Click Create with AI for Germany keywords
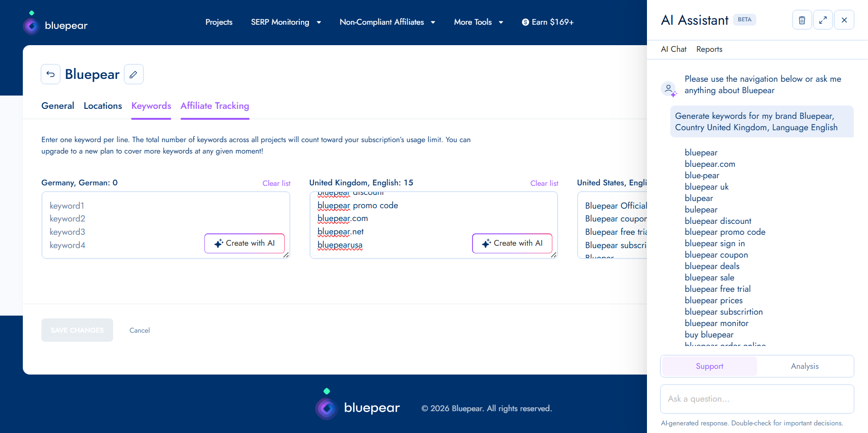868x433 pixels. [245, 243]
